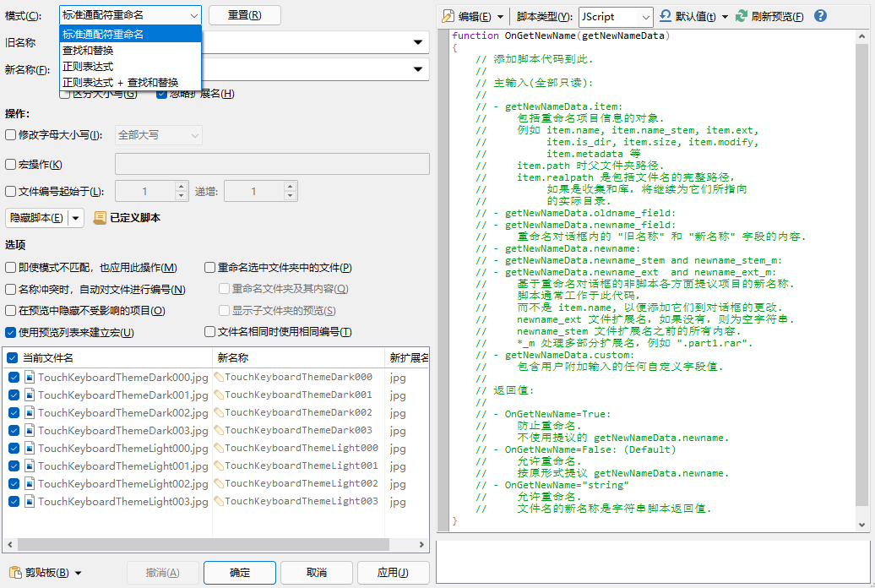This screenshot has width=875, height=588.
Task: Uncheck use preview list to build macro
Action: (11, 332)
